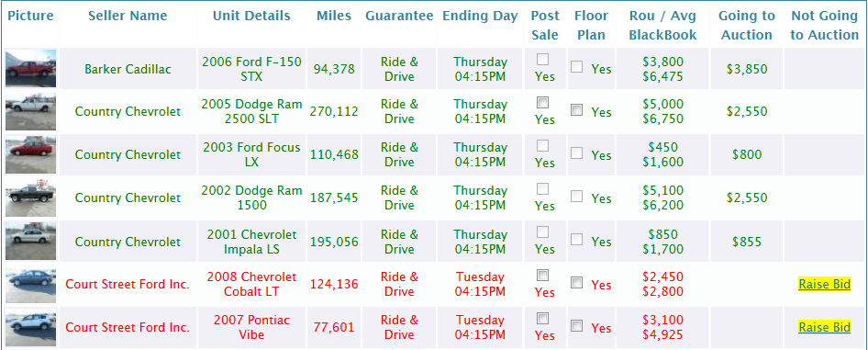Screen dimensions: 868x350
Task: Click the Going to Auction column header
Action: pos(746,25)
